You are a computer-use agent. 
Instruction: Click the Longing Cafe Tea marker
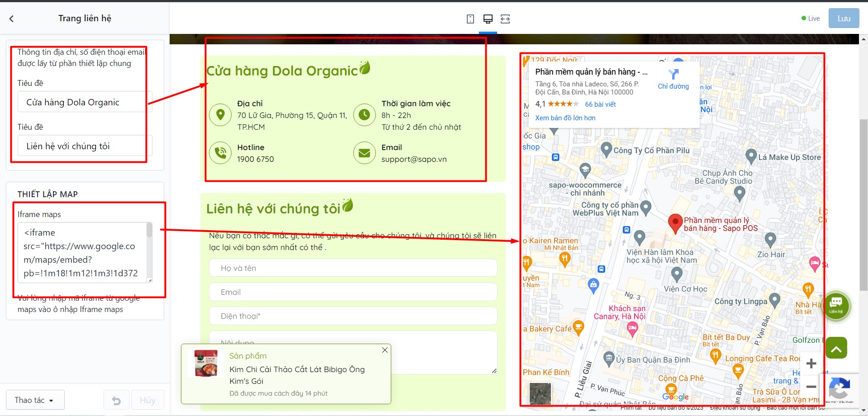(x=738, y=371)
